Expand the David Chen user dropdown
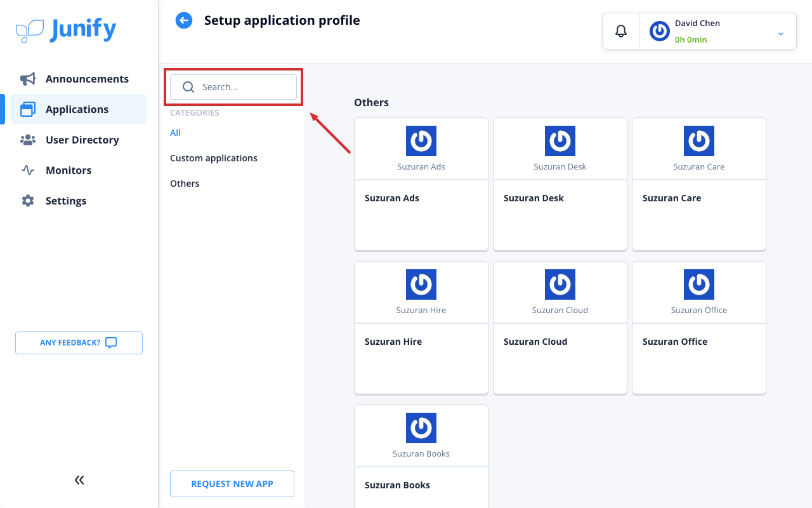This screenshot has width=812, height=508. coord(781,33)
